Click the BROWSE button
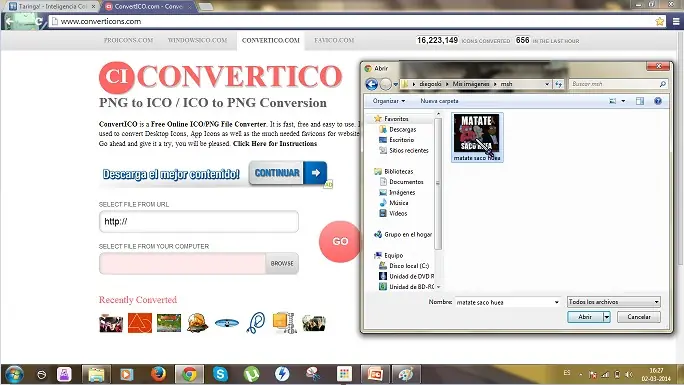This screenshot has height=385, width=684. click(x=282, y=263)
